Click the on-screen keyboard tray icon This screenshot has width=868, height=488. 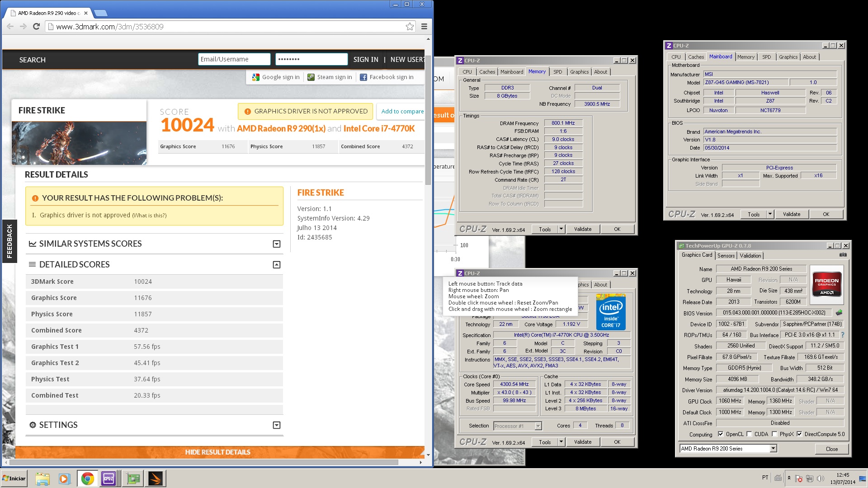tap(778, 478)
